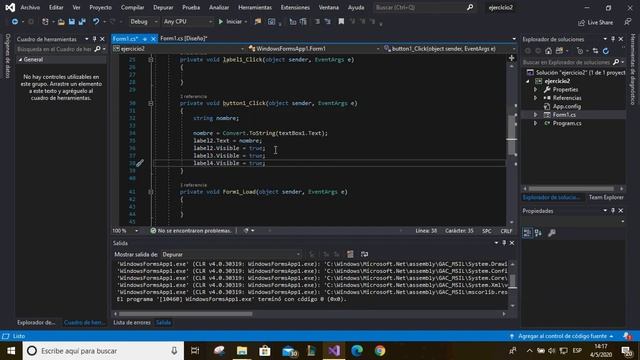640x360 pixels.
Task: Click the Buscar (Ctrl+Q) search box
Action: pos(424,7)
